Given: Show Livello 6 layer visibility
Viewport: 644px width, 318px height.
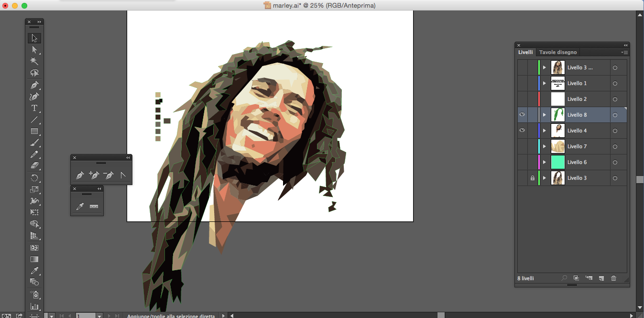Looking at the screenshot, I should pos(523,162).
